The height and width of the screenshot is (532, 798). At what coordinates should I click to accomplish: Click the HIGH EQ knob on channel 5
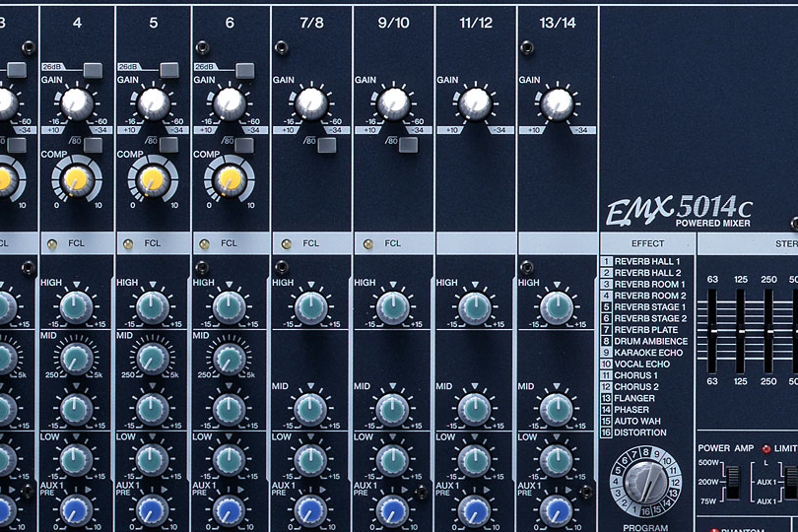pyautogui.click(x=153, y=307)
